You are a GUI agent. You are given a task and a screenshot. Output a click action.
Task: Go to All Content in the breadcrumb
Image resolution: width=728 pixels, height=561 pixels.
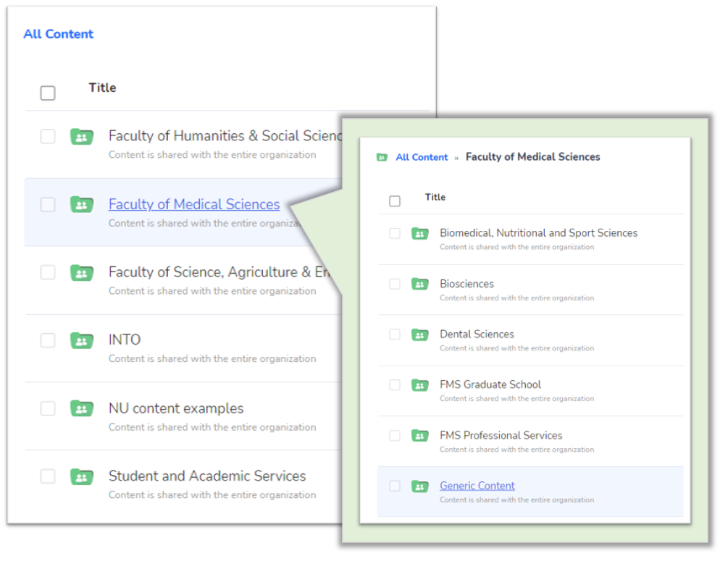[x=422, y=157]
